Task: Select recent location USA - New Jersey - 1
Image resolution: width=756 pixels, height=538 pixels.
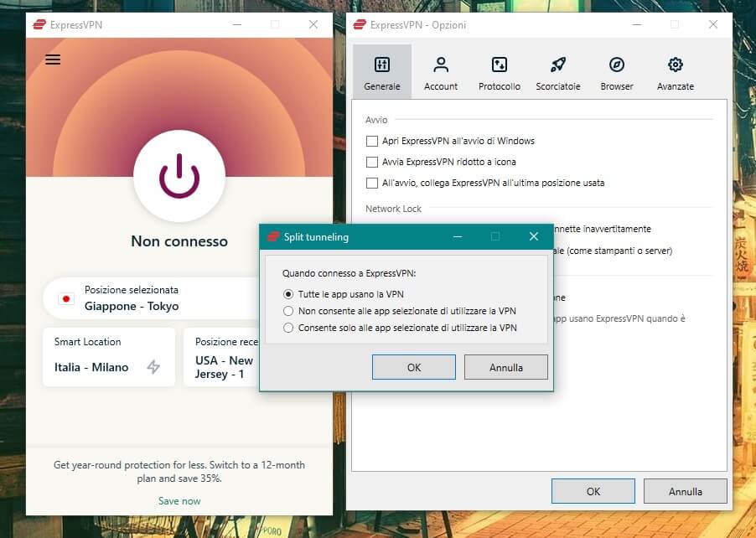Action: pyautogui.click(x=222, y=357)
